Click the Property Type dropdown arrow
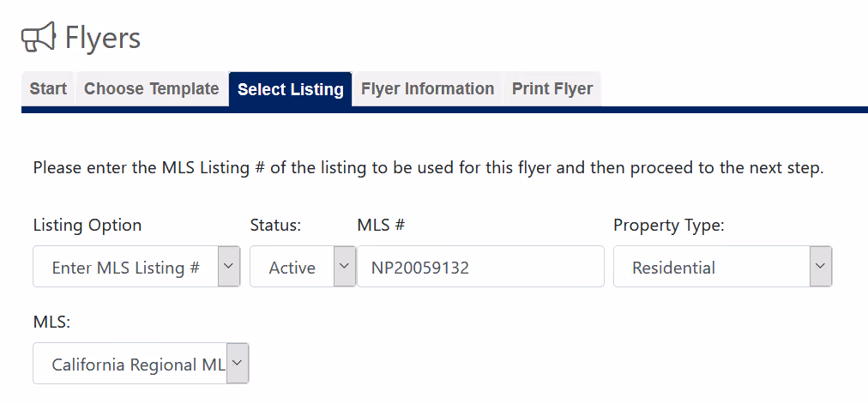 (821, 266)
